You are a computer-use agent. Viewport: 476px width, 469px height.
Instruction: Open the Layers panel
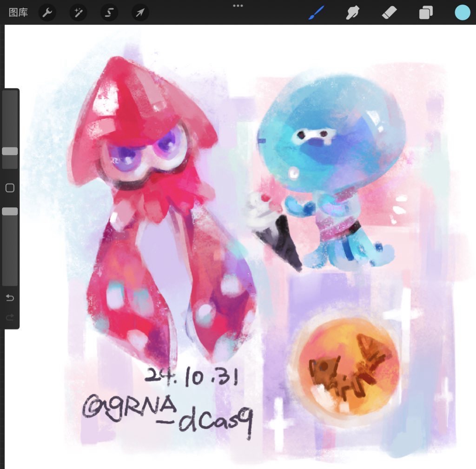pyautogui.click(x=426, y=13)
